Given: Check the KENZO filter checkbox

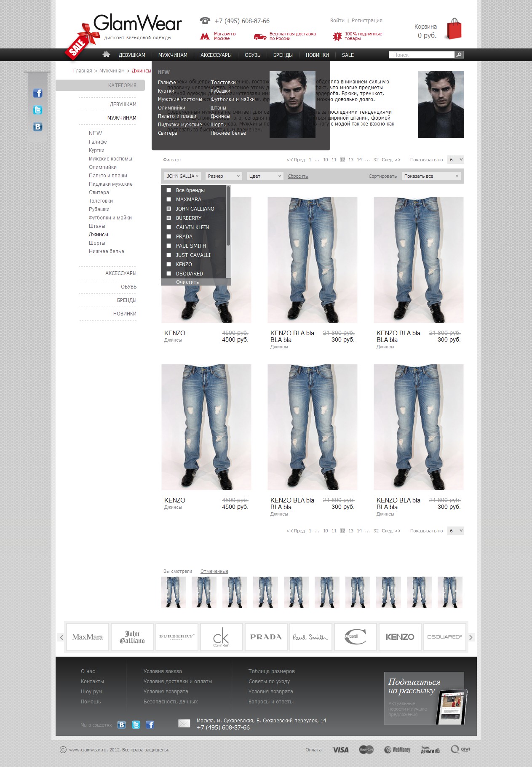Looking at the screenshot, I should [x=169, y=265].
